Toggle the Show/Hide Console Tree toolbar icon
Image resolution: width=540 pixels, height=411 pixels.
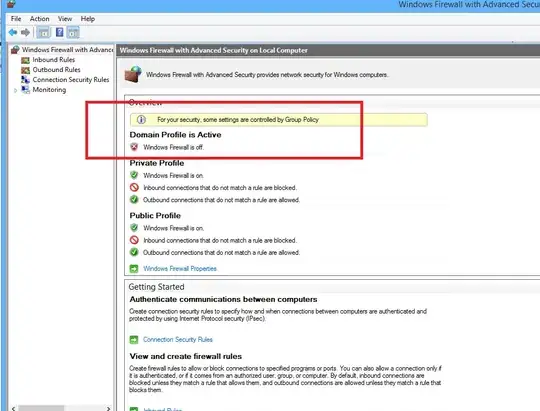click(44, 33)
